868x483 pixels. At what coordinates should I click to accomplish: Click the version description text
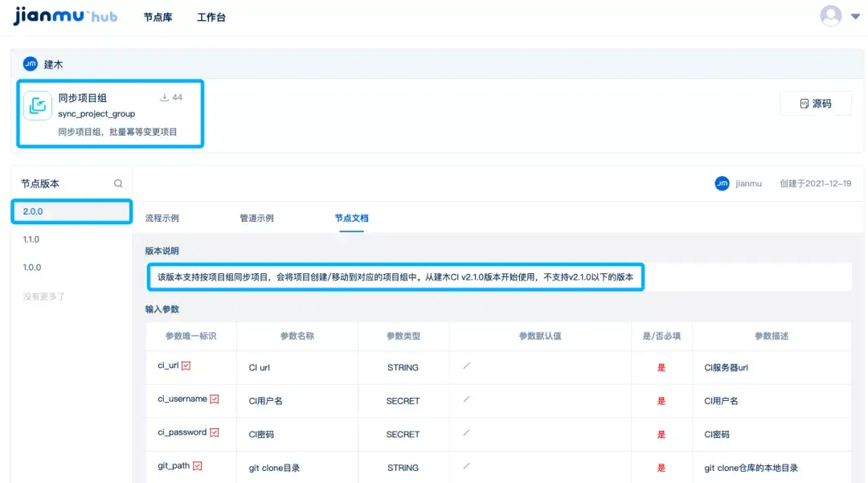tap(395, 276)
